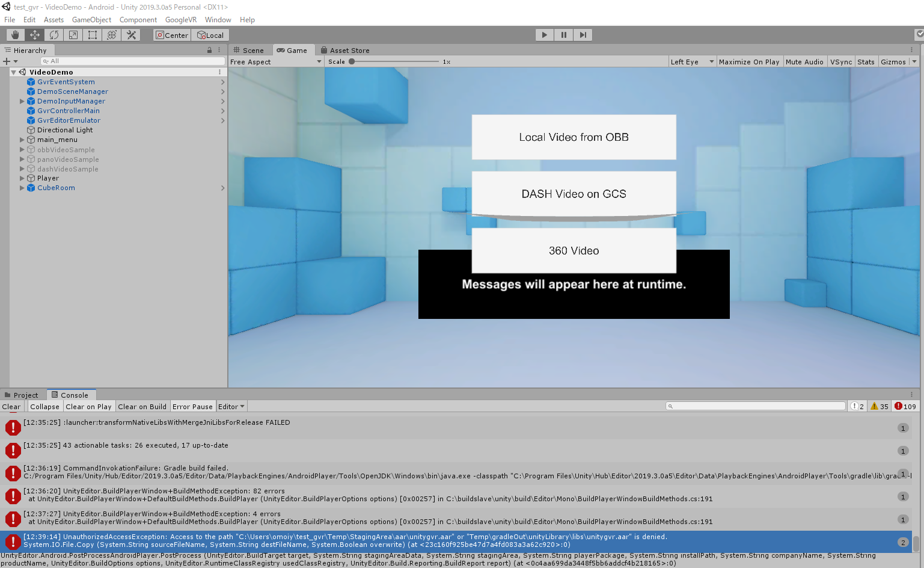Select the Move tool
The height and width of the screenshot is (568, 924).
pos(34,35)
